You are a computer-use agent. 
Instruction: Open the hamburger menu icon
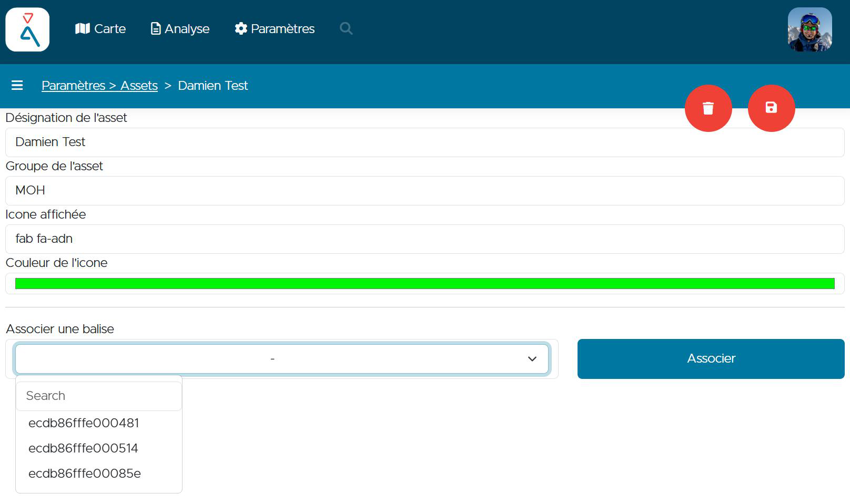click(17, 85)
